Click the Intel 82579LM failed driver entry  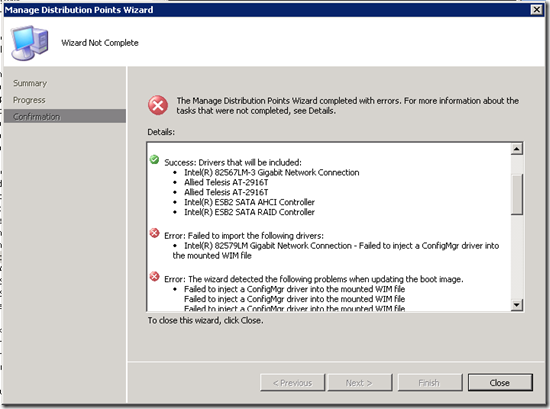click(336, 250)
